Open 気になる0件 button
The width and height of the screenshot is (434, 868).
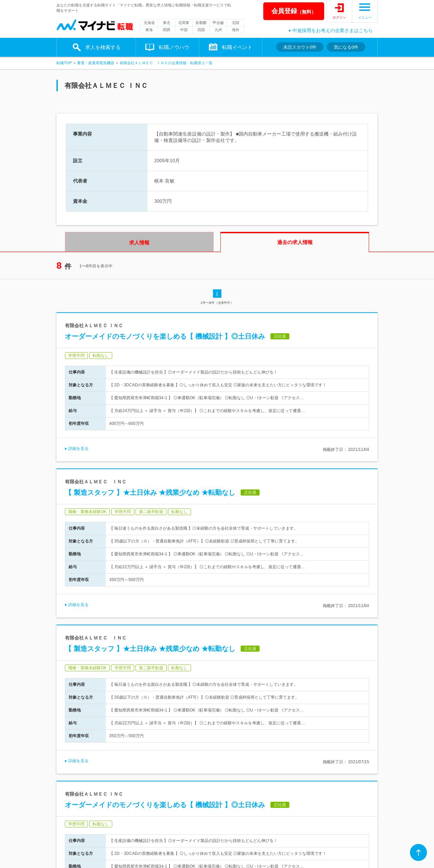tap(346, 47)
